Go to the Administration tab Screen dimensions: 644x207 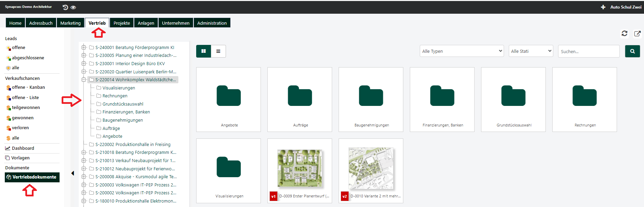pos(212,23)
